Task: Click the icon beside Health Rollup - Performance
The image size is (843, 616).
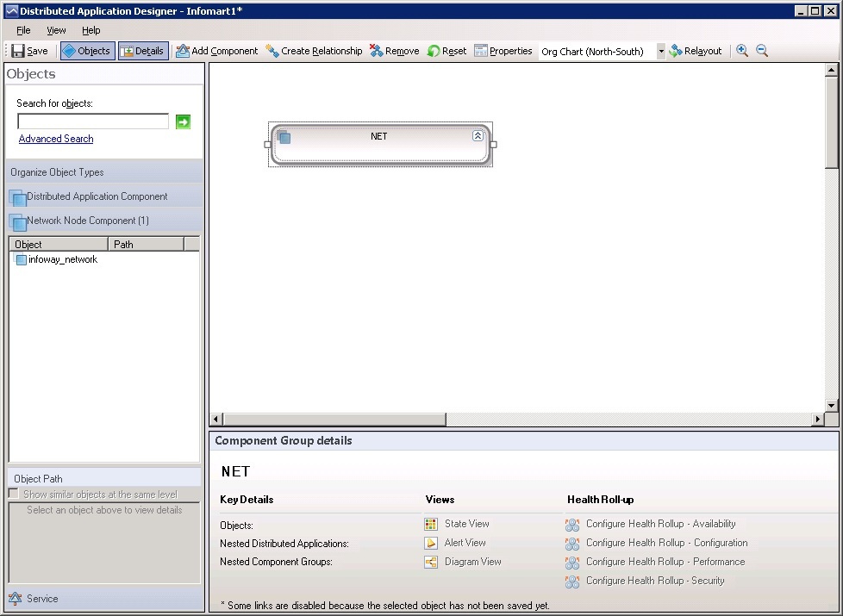Action: [x=572, y=563]
